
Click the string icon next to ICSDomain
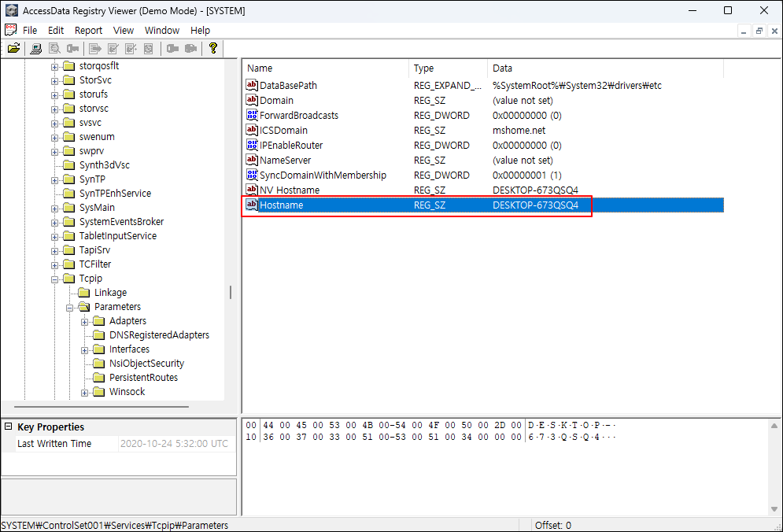click(x=252, y=130)
